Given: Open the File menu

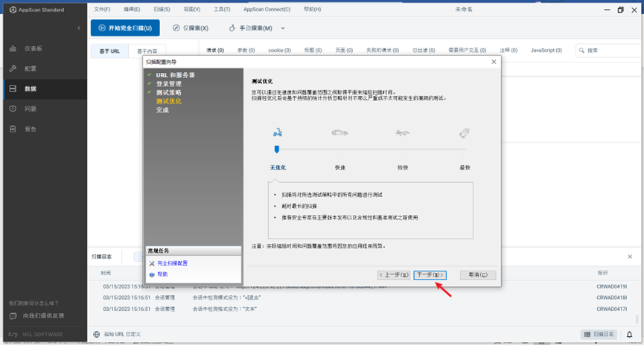Looking at the screenshot, I should 102,9.
